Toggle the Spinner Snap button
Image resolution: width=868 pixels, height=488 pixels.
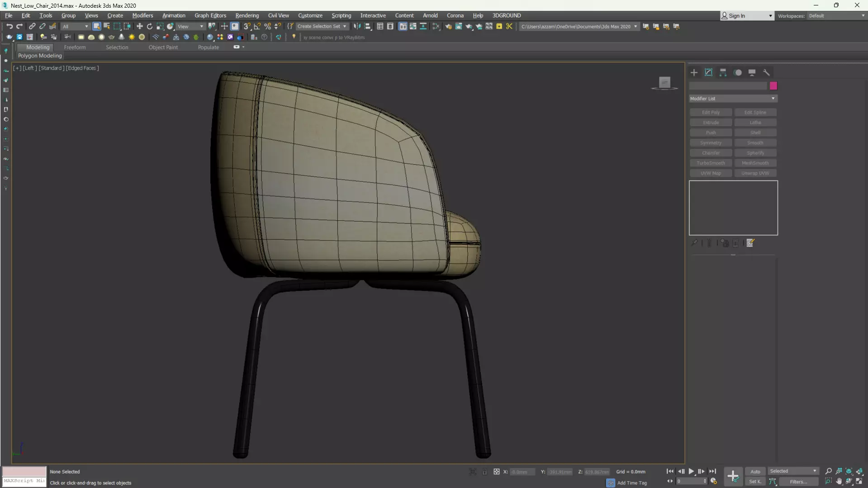coord(278,26)
